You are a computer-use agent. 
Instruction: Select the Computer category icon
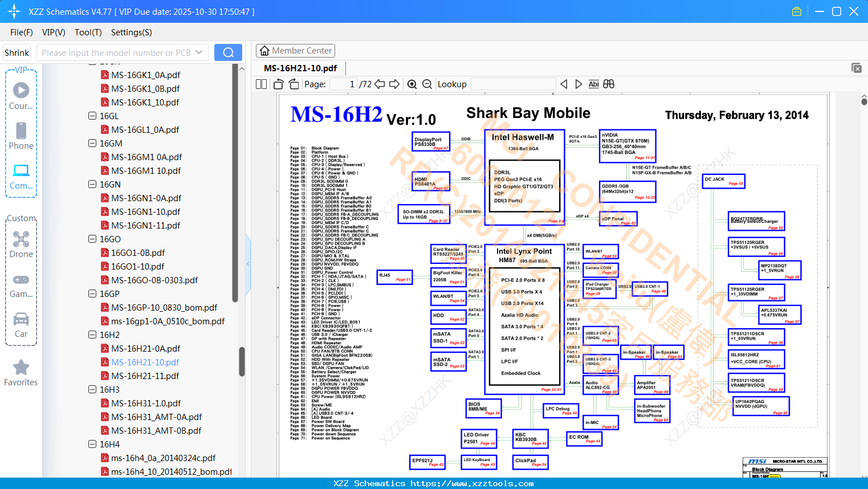[21, 177]
